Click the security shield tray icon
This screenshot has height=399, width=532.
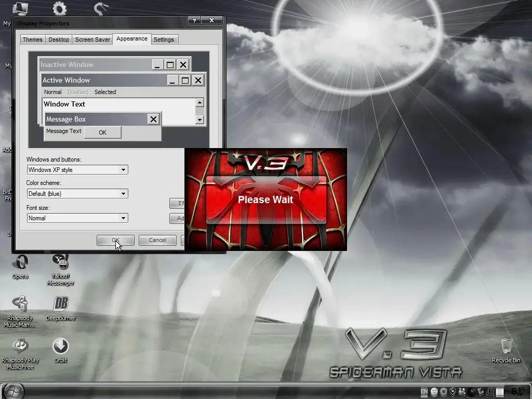pyautogui.click(x=453, y=392)
